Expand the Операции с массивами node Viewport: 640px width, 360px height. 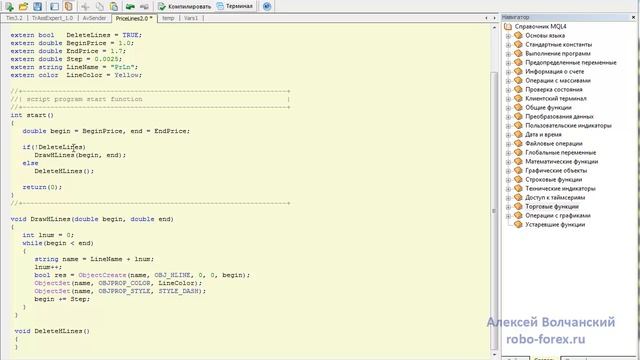[x=508, y=81]
